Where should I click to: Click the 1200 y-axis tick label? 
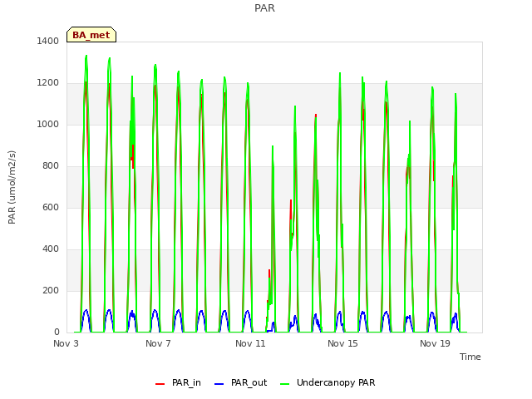coord(48,83)
